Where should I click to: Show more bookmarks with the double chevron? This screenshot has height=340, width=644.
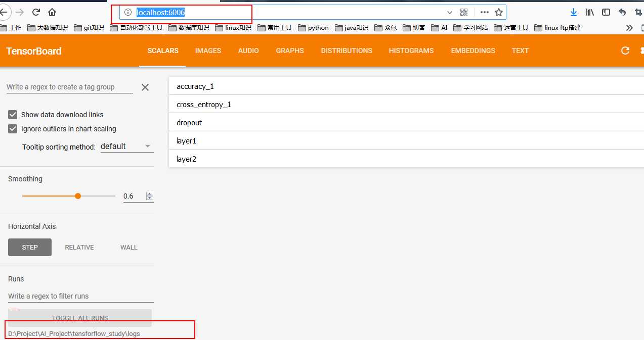pos(629,28)
